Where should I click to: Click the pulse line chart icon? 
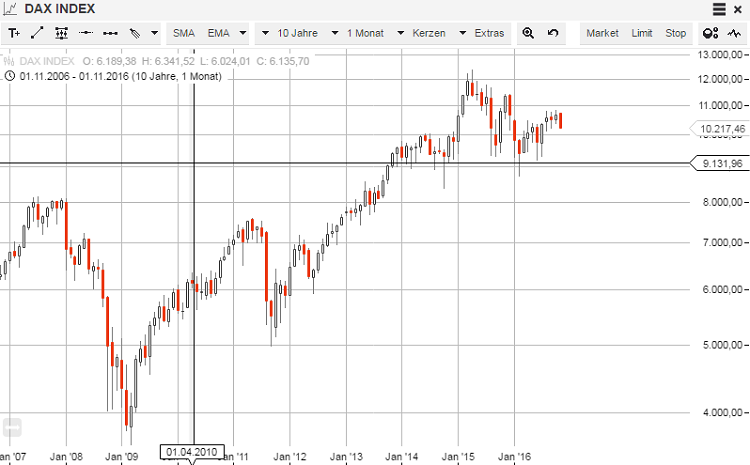click(x=734, y=33)
